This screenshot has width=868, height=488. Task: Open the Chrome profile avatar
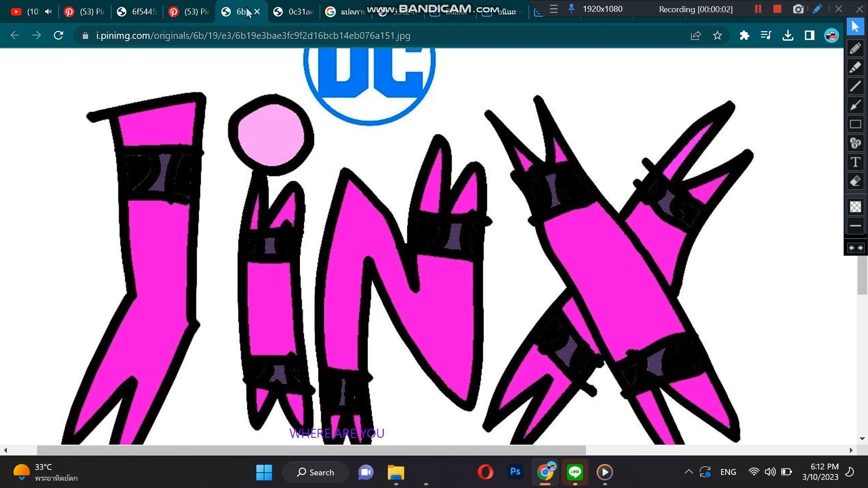[x=831, y=36]
